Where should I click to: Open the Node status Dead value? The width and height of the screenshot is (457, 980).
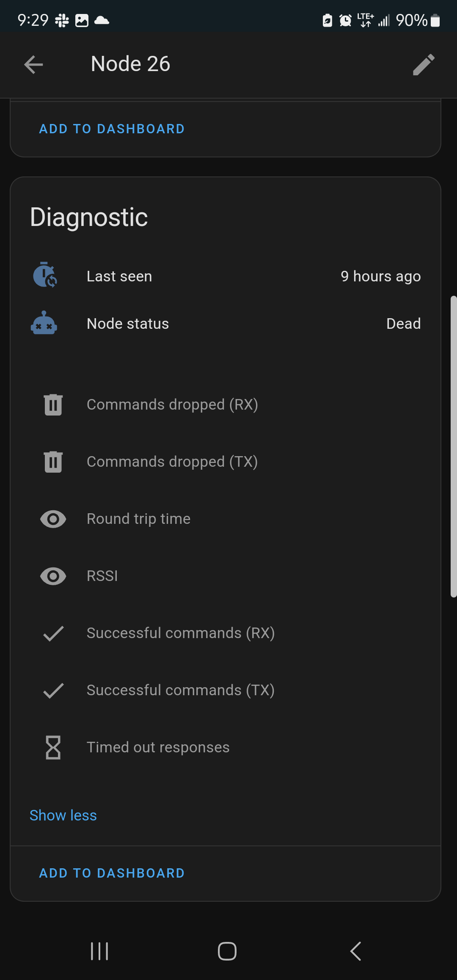403,324
